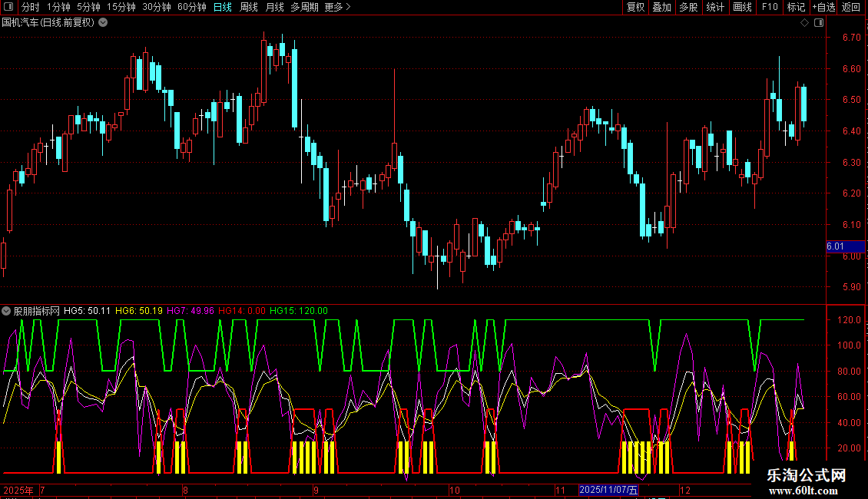
Task: Click the HG14: 0.00 value label
Action: (x=242, y=311)
